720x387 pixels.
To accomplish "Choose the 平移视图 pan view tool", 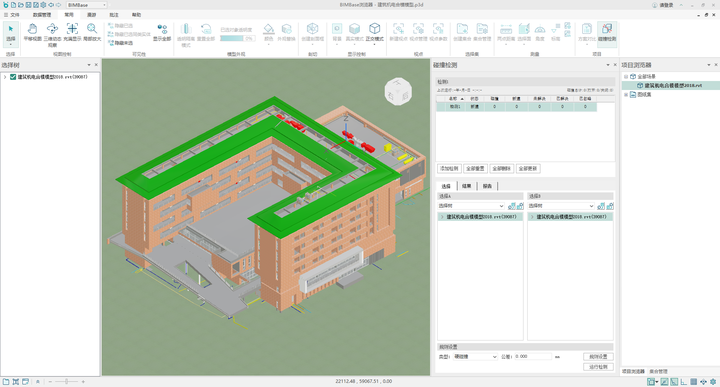I will point(32,32).
